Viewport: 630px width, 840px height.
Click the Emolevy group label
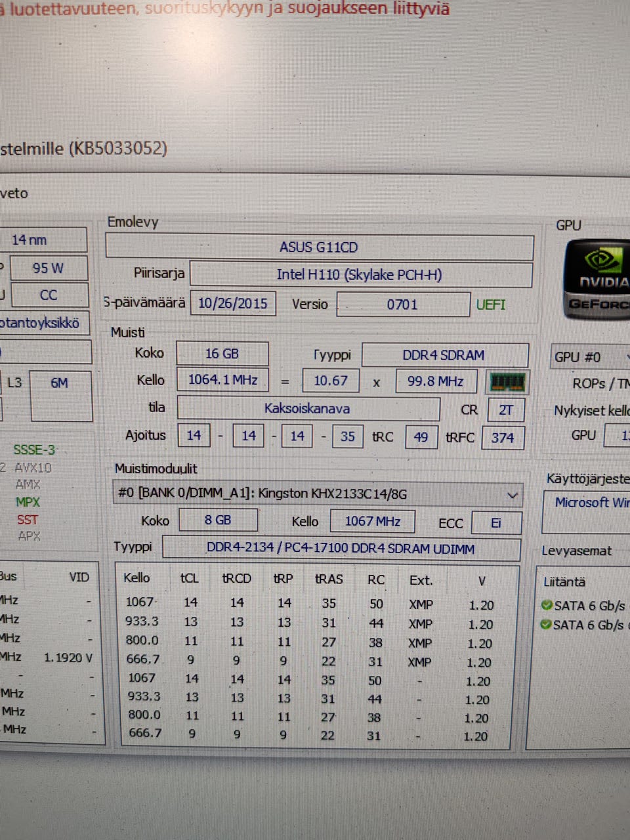click(x=133, y=222)
